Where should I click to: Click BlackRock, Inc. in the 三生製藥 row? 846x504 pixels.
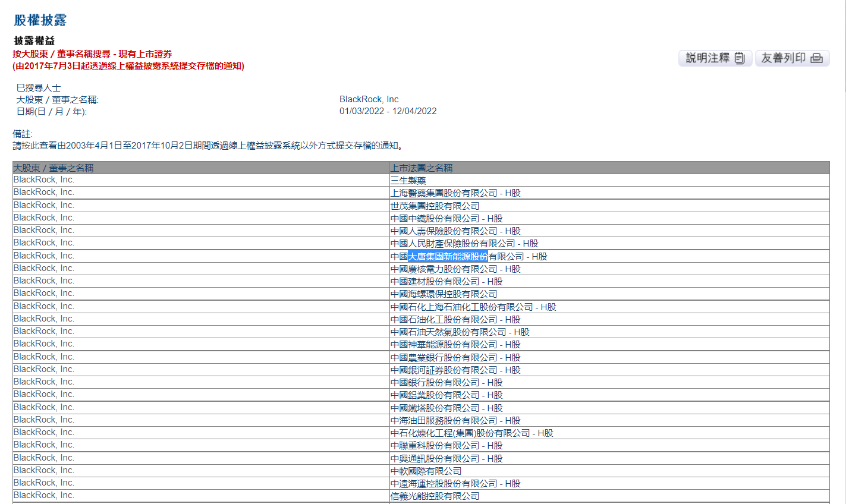44,179
